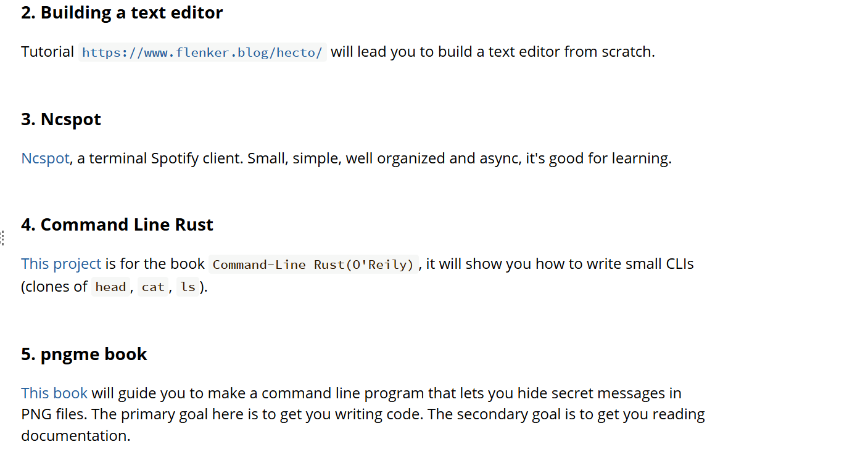Image resolution: width=868 pixels, height=476 pixels.
Task: Open the 'This project' link
Action: (61, 264)
